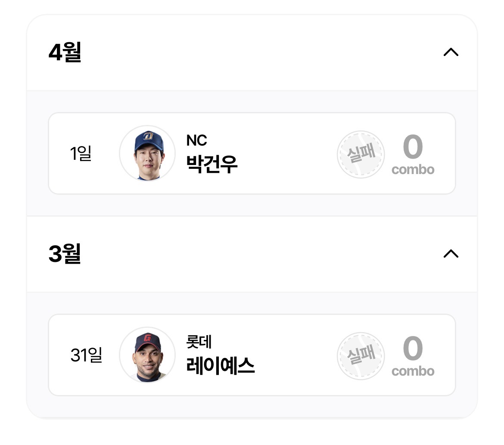Open the 롯데 player profile photo

[x=147, y=355]
